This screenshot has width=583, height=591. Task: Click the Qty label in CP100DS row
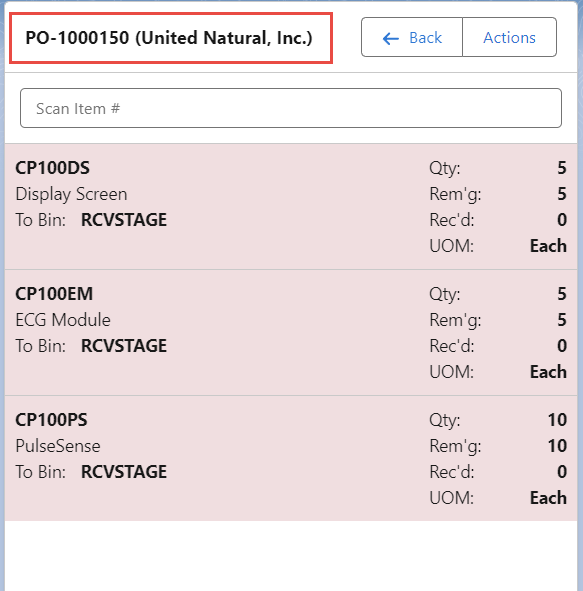(445, 168)
